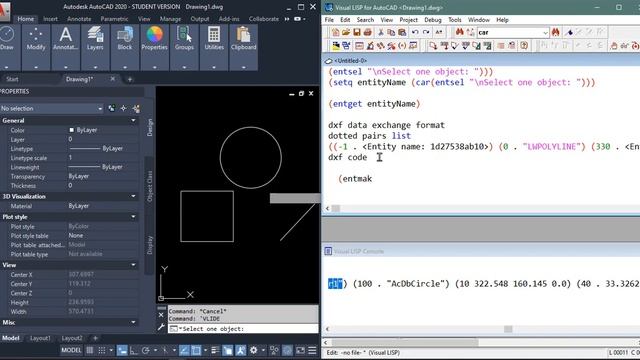Open the Design vertical palette tab
Image resolution: width=640 pixels, height=360 pixels.
(150, 127)
